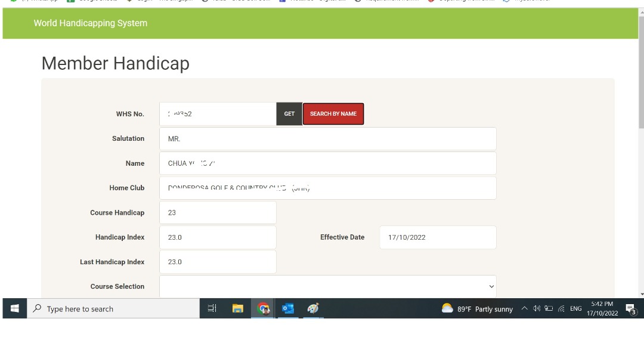Click the volume speaker icon
Image resolution: width=644 pixels, height=362 pixels.
tap(537, 308)
